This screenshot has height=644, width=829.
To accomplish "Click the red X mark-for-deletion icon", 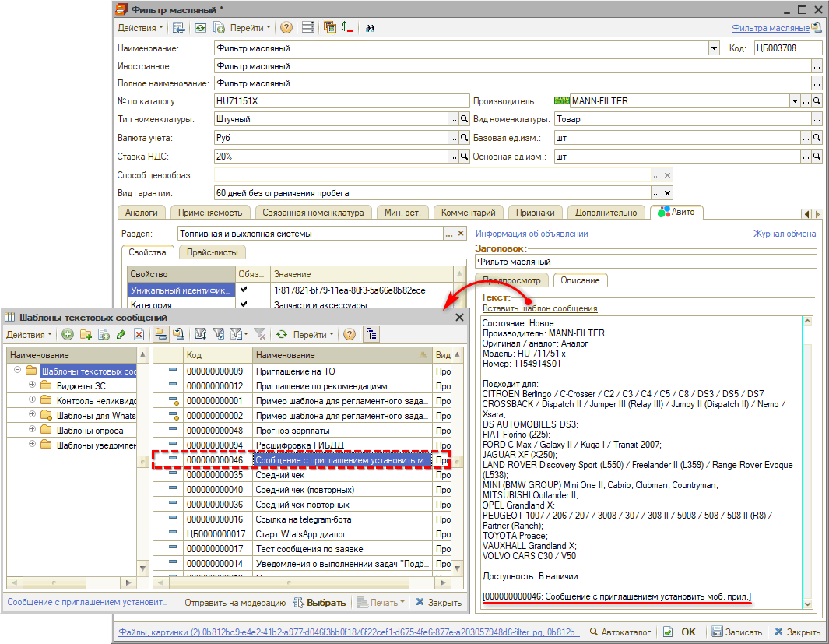I will click(139, 335).
